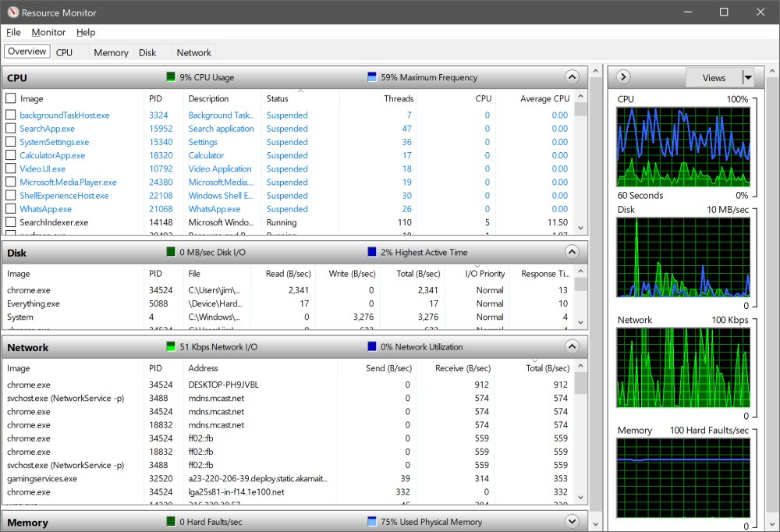Click the blue Network Utilization indicator icon

coord(372,346)
